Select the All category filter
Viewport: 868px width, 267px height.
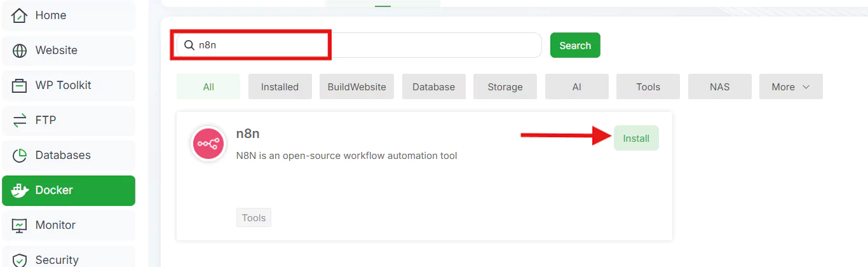click(208, 86)
